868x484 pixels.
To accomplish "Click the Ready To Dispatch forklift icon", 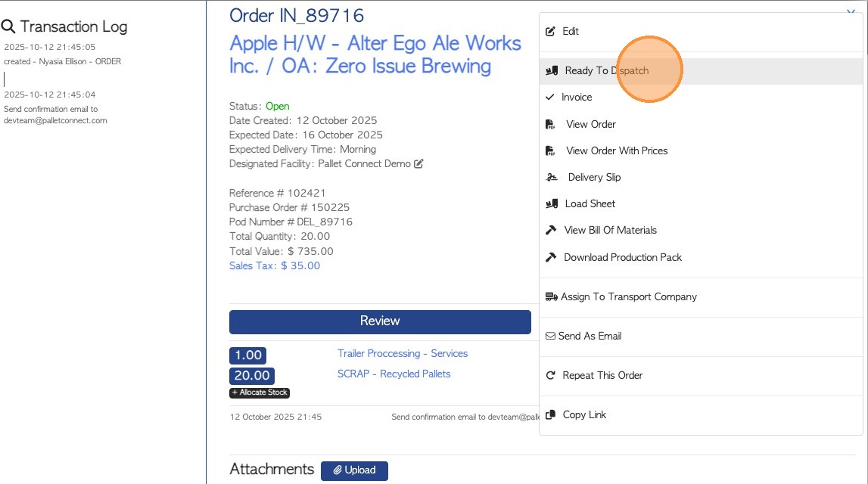I will pyautogui.click(x=551, y=71).
